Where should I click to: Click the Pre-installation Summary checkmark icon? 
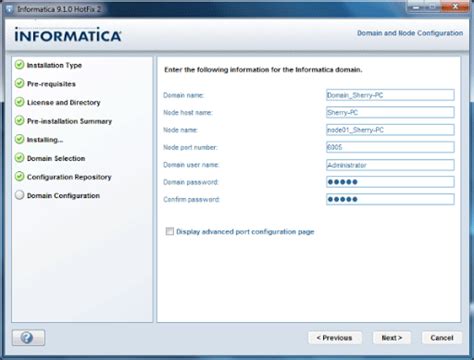(20, 121)
